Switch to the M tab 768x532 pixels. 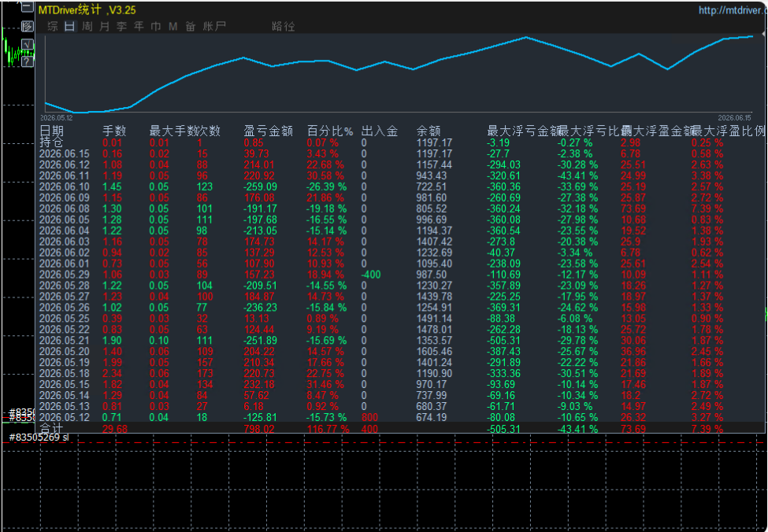coord(173,27)
